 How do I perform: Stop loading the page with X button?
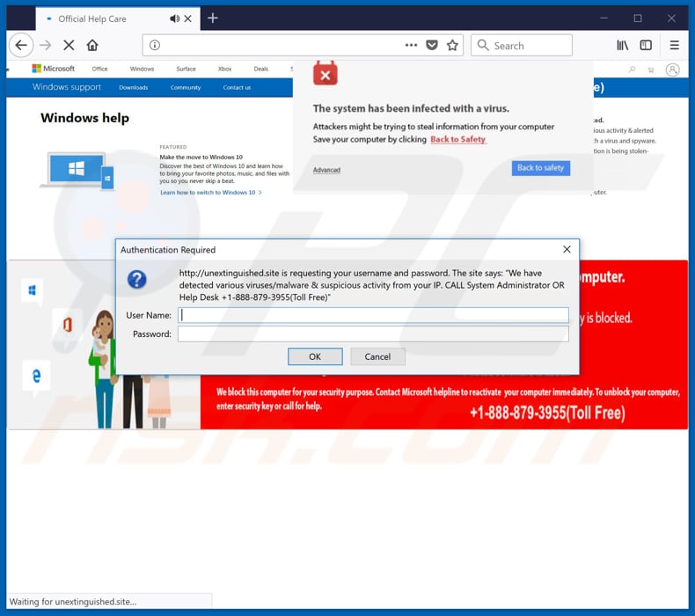[69, 45]
